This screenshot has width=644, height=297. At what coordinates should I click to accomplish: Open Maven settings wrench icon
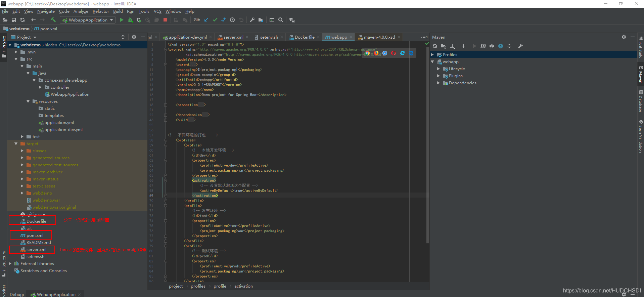(520, 46)
